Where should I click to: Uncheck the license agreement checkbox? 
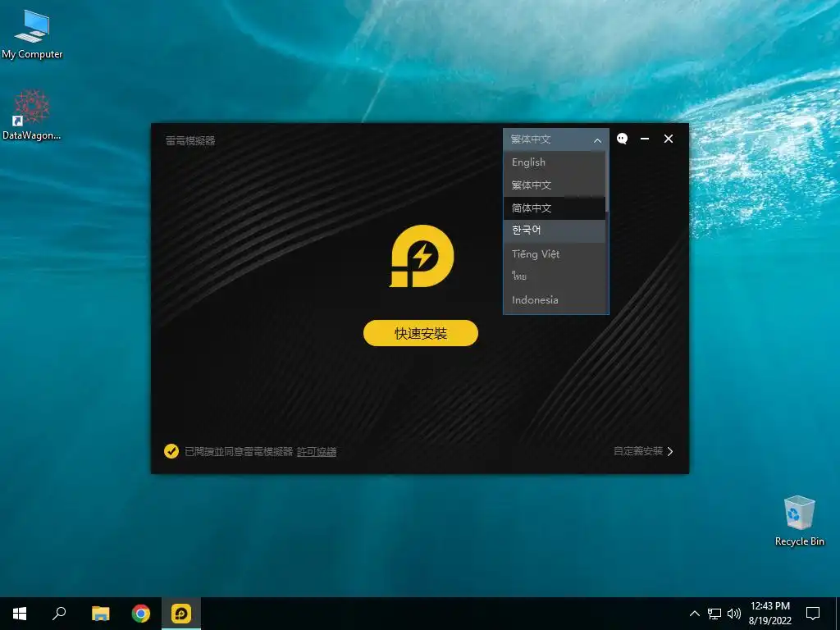tap(171, 451)
